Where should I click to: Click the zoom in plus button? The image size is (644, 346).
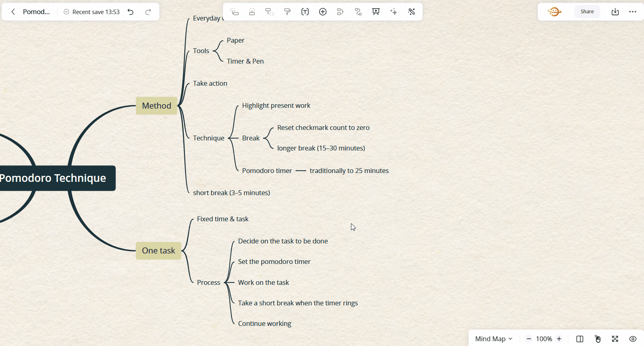(559, 339)
